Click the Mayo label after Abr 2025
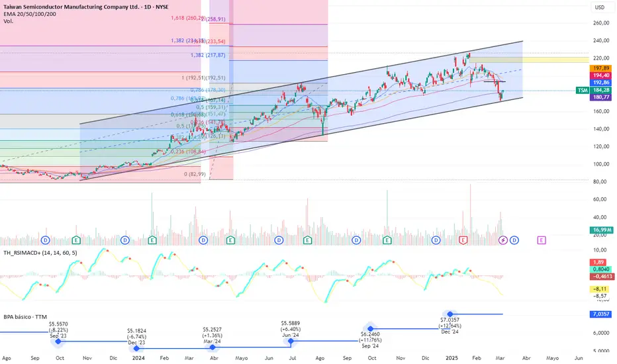Image resolution: width=617 pixels, height=364 pixels. 553,358
